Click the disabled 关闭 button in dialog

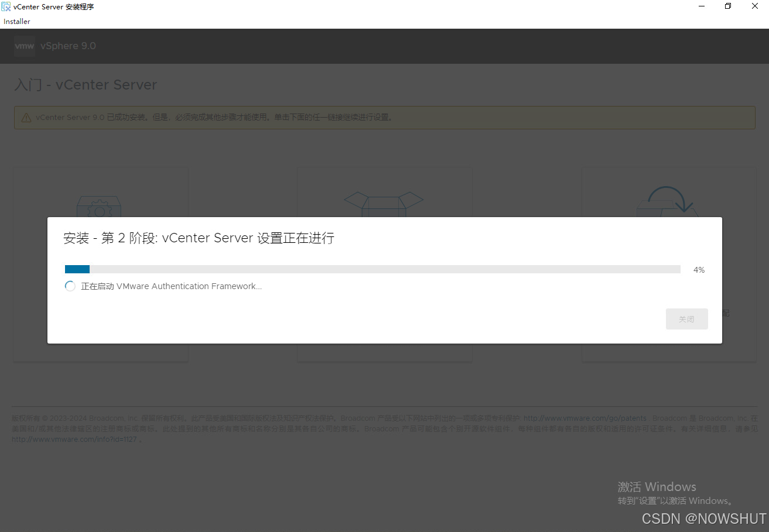click(x=686, y=319)
